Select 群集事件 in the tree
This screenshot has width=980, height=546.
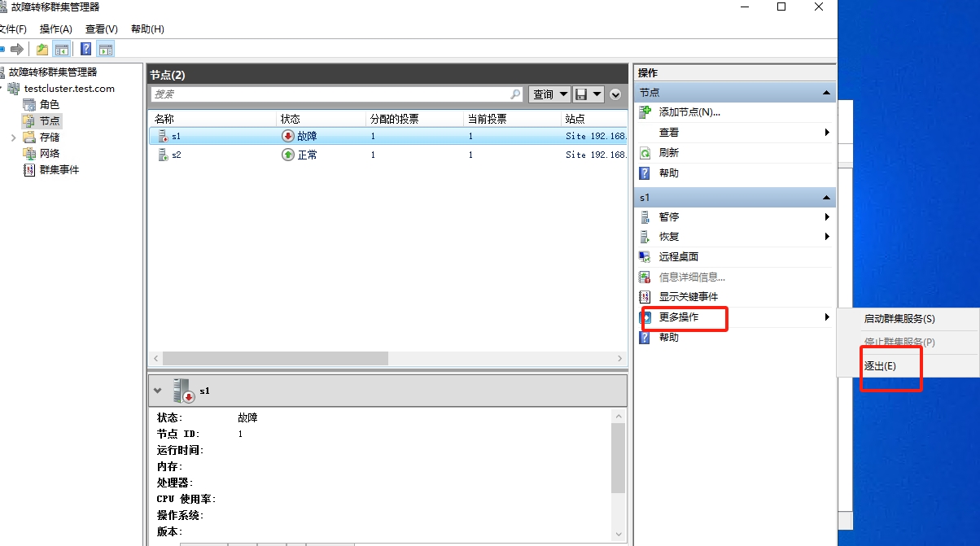(59, 170)
